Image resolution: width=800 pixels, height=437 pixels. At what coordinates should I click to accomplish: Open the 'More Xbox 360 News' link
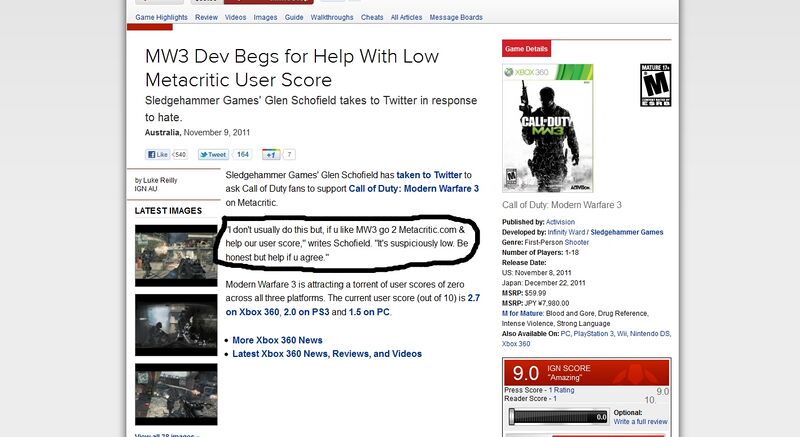click(274, 340)
